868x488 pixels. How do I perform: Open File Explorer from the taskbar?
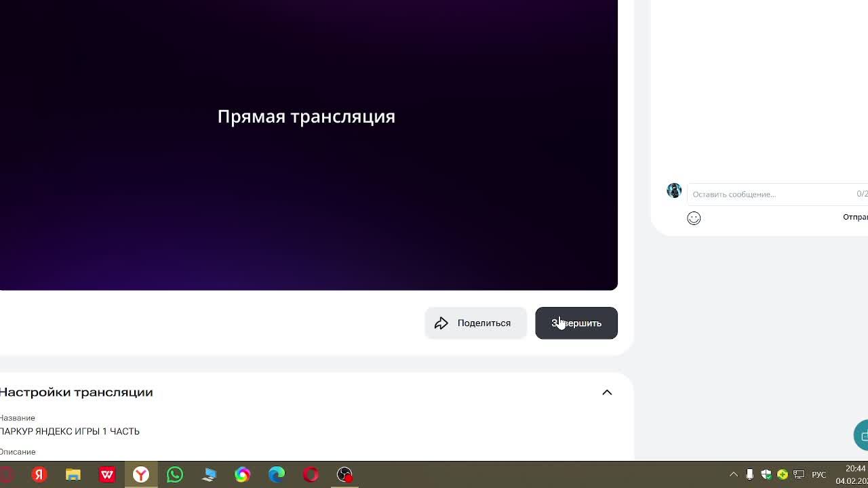73,474
